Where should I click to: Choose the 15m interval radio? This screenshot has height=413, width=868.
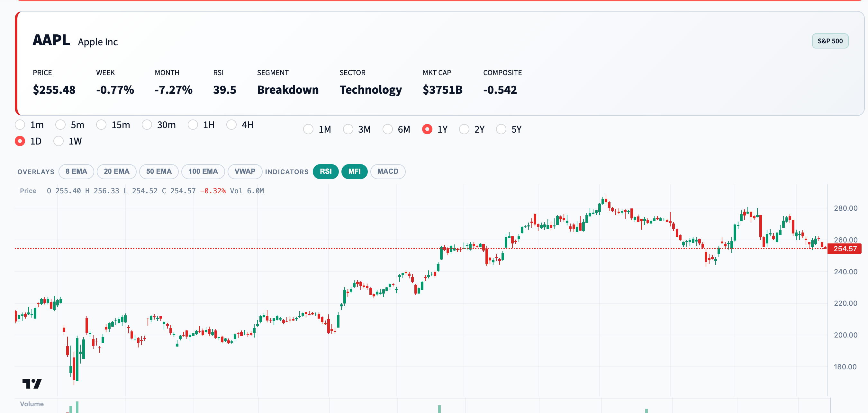pyautogui.click(x=101, y=125)
